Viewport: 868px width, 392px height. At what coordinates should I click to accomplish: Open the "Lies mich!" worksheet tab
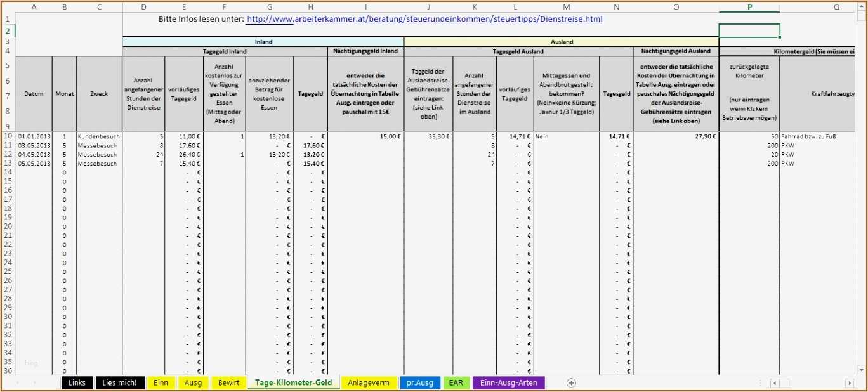click(x=119, y=382)
